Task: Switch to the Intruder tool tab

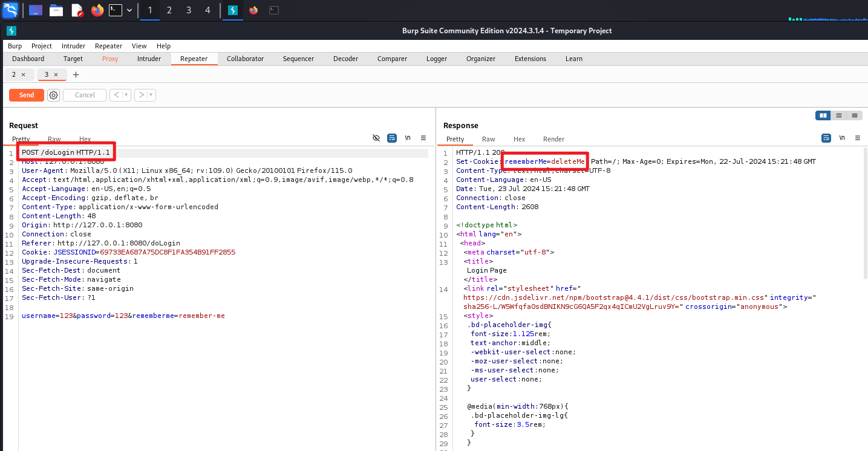Action: coord(149,59)
